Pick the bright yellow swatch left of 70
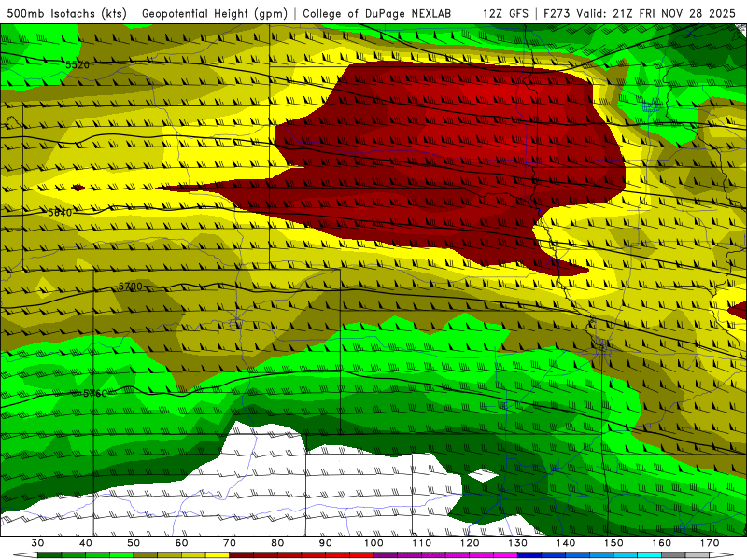The height and width of the screenshot is (560, 747). coord(218,555)
